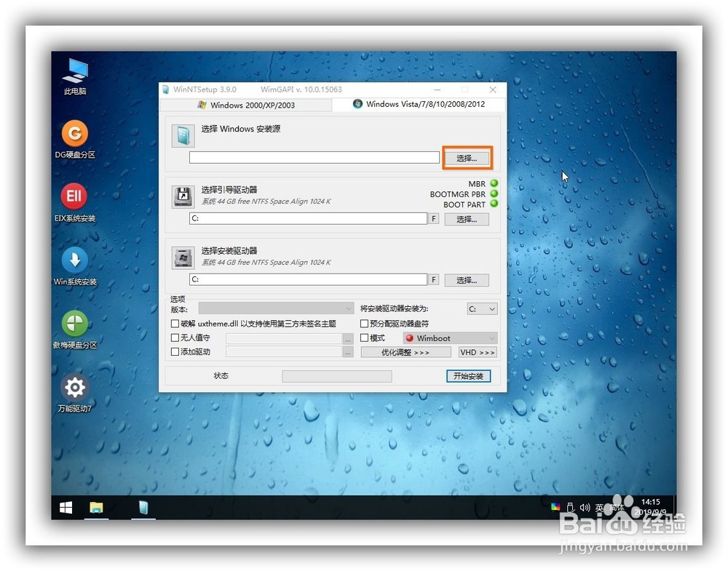This screenshot has width=728, height=571.
Task: Click the Windows Start button
Action: (x=66, y=508)
